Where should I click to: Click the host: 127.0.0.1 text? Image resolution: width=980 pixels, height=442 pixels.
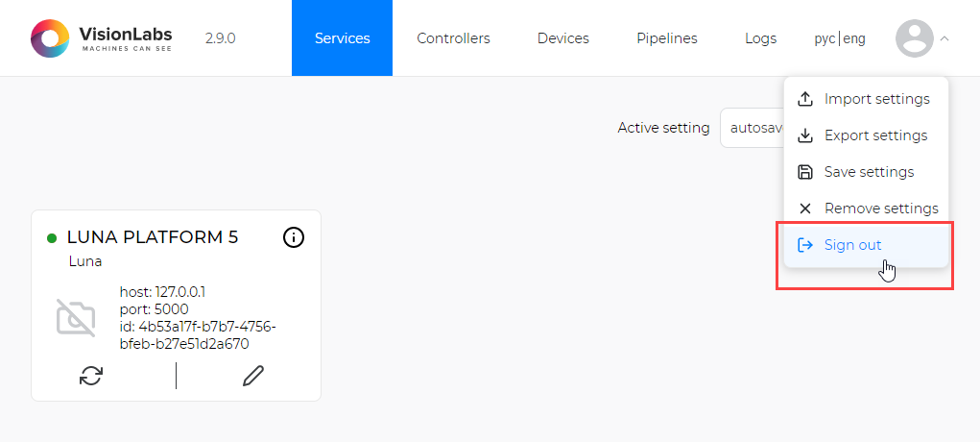click(162, 292)
